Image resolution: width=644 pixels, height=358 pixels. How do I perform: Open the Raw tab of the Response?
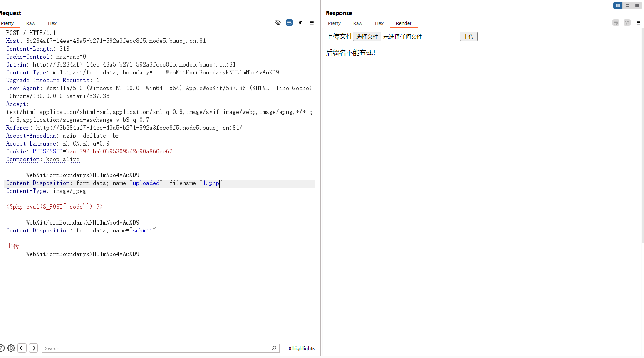coord(357,23)
